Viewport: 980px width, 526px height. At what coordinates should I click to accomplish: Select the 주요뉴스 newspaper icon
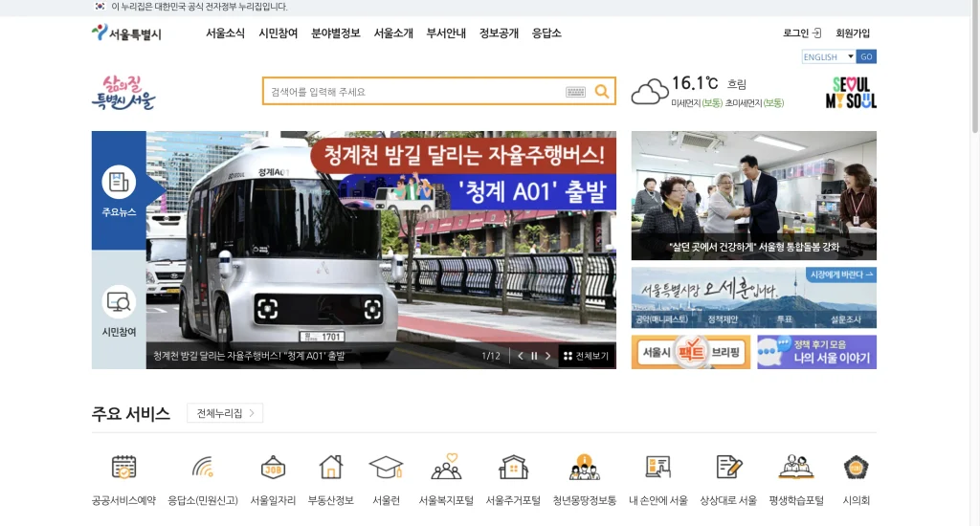click(119, 183)
